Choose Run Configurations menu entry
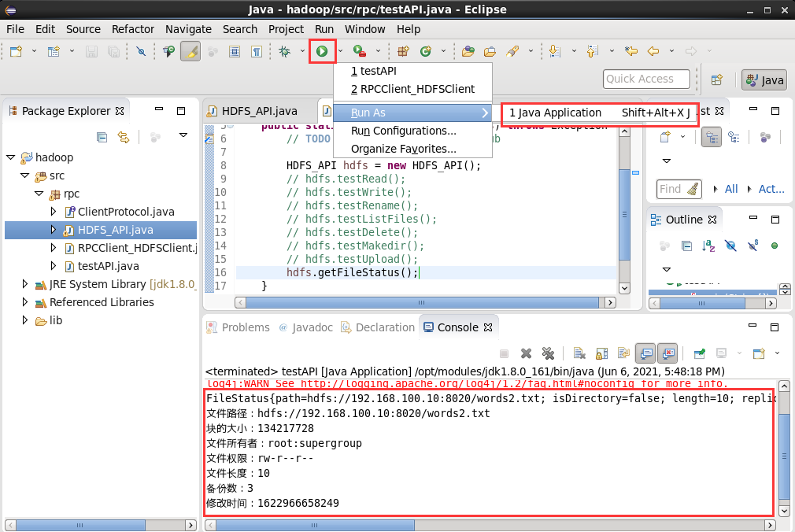This screenshot has height=532, width=795. coord(412,131)
